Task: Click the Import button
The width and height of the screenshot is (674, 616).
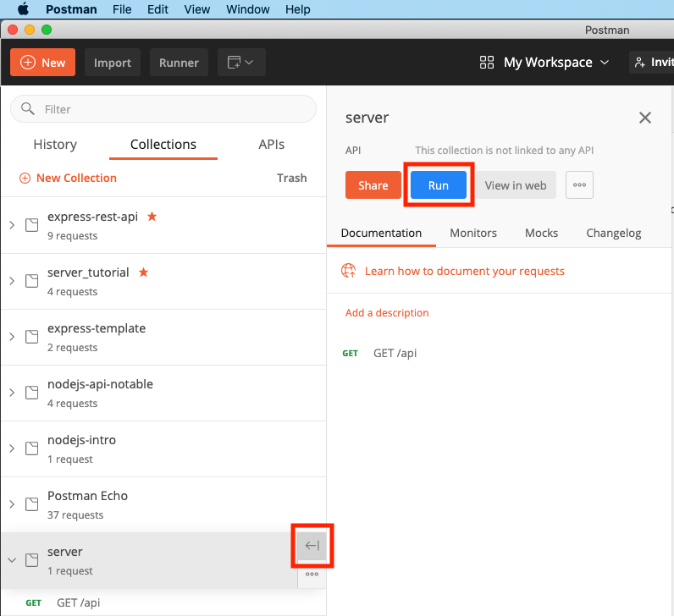Action: point(113,63)
